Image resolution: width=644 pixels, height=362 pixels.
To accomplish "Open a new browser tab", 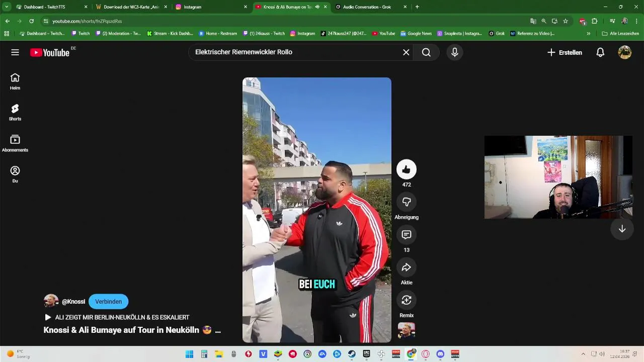I will (417, 7).
